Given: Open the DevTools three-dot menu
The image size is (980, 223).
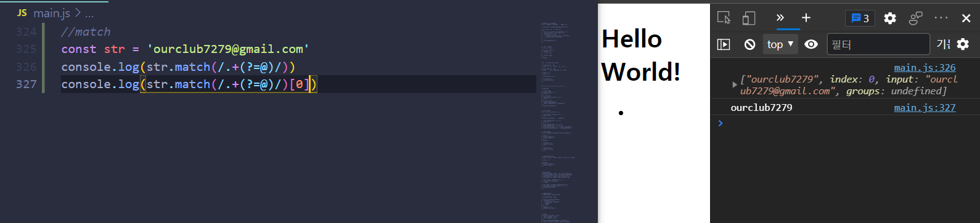Looking at the screenshot, I should pyautogui.click(x=941, y=18).
